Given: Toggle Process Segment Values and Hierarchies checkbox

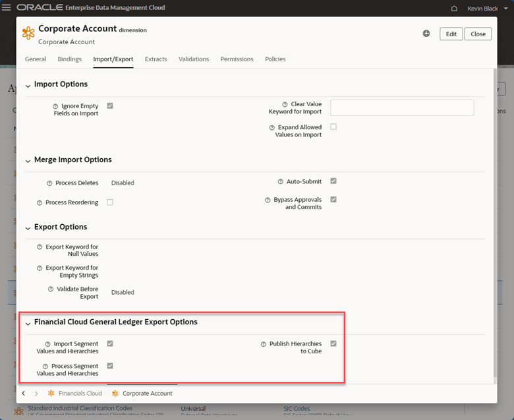Looking at the screenshot, I should 110,366.
